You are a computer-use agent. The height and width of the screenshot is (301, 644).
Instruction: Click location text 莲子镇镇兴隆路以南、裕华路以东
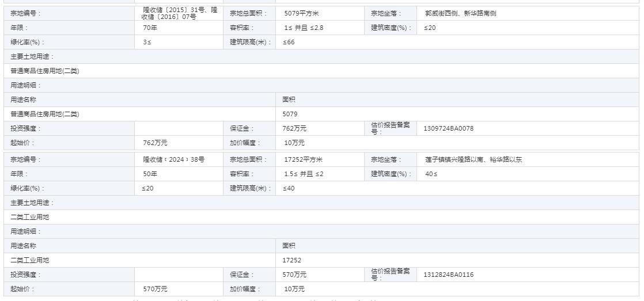pos(474,159)
